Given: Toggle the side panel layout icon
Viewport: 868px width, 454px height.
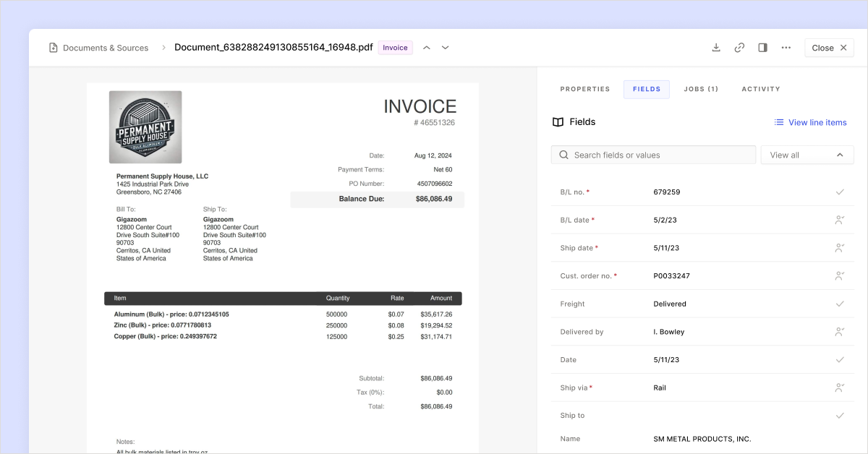Looking at the screenshot, I should pyautogui.click(x=762, y=48).
